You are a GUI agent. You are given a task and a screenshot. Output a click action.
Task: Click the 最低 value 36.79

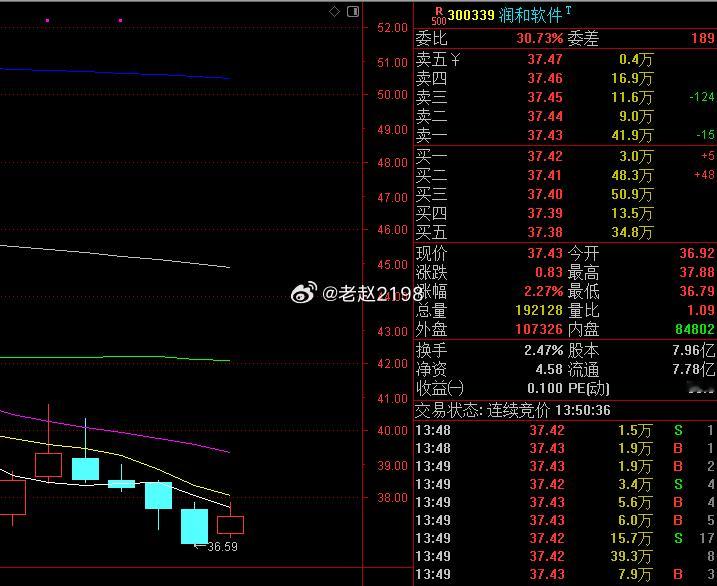[696, 291]
